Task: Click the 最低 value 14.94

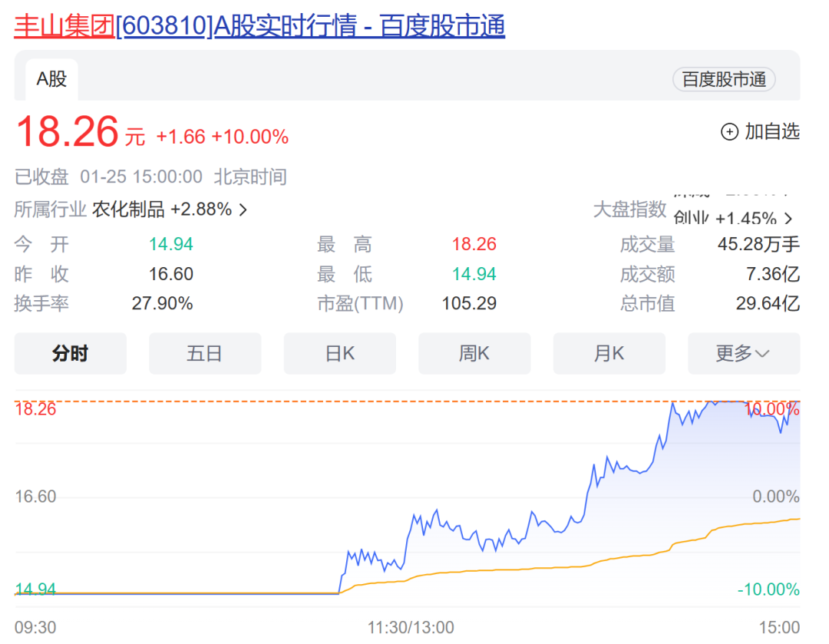Action: pyautogui.click(x=474, y=274)
